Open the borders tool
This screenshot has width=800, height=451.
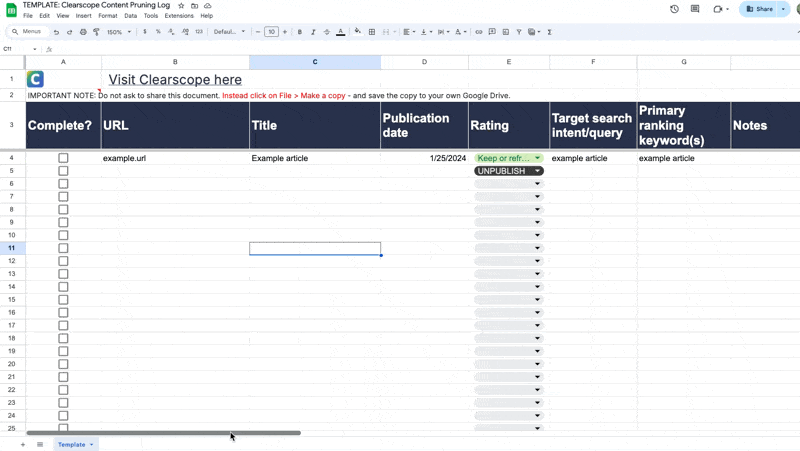click(x=372, y=32)
